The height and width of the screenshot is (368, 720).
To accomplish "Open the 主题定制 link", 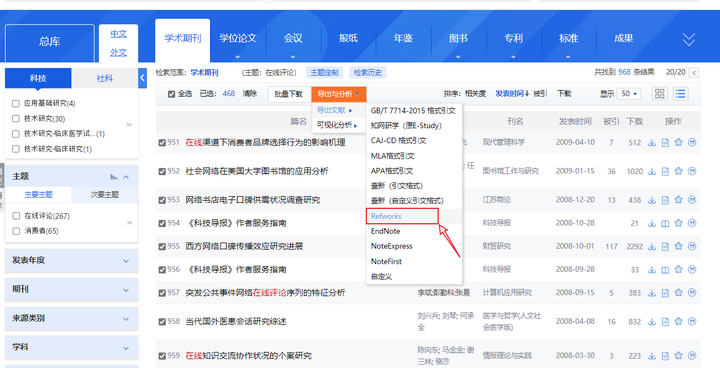I will (324, 73).
